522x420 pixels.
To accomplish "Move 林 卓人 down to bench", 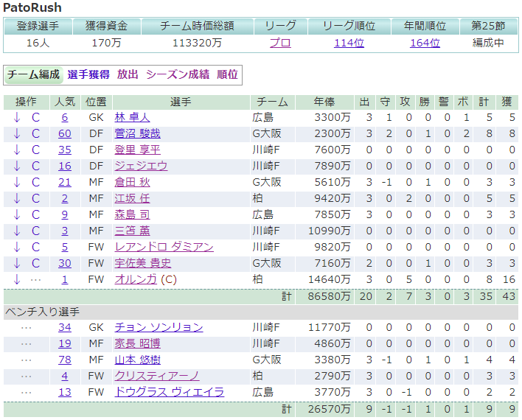I will pos(17,117).
